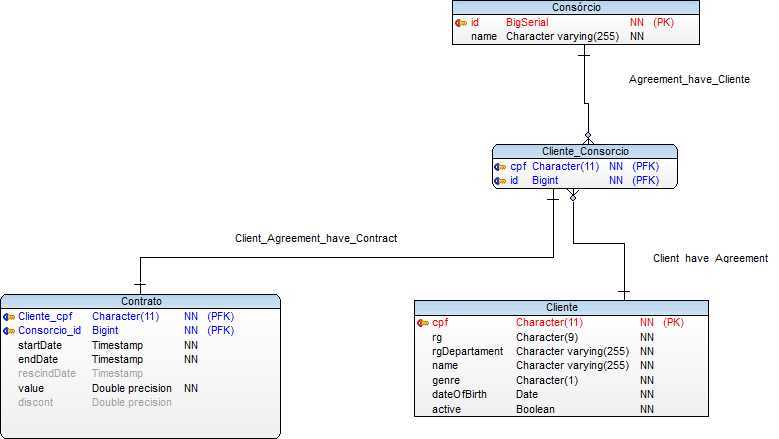Select the Consórcio table header

tap(576, 7)
